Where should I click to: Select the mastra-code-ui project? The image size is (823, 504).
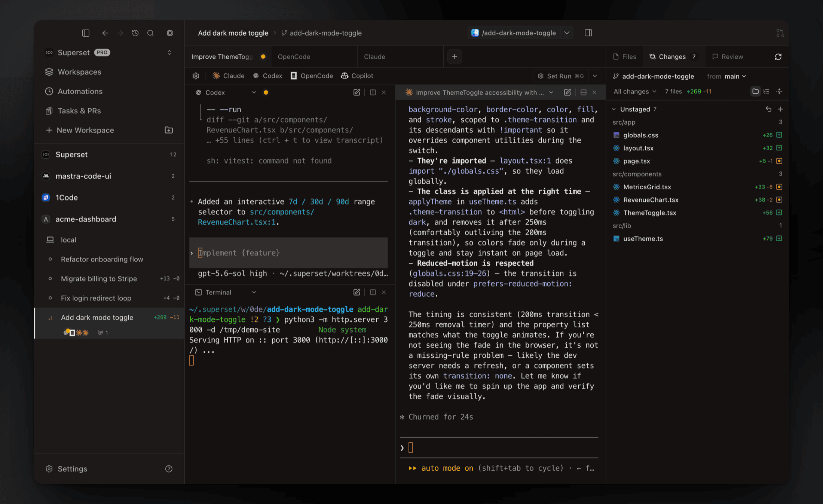(109, 176)
